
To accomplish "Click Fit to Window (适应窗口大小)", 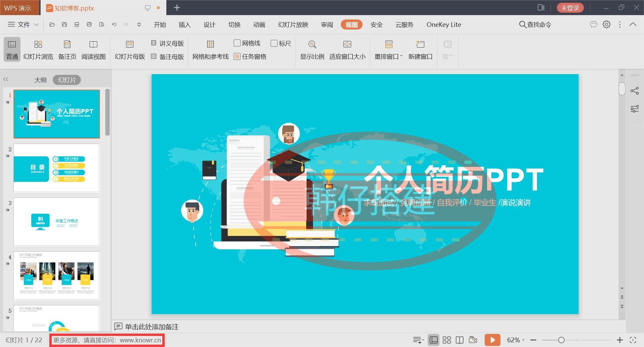I will pyautogui.click(x=347, y=49).
